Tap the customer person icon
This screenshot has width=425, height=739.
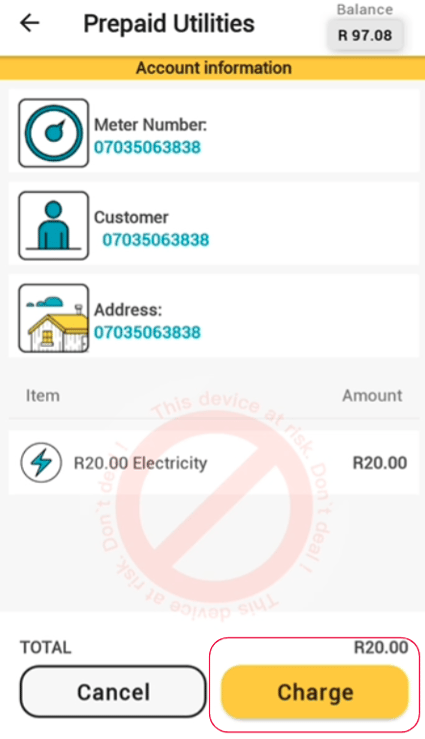[53, 225]
